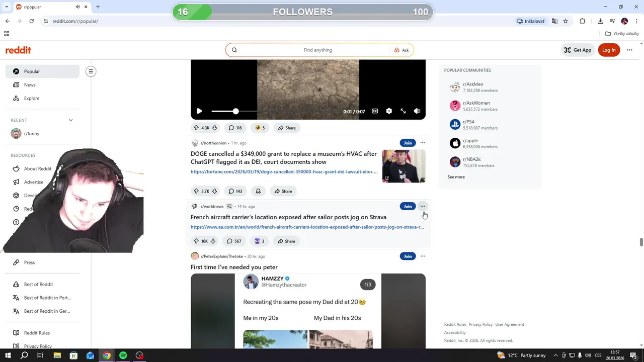
Task: Bookmark this page with star icon
Action: (566, 21)
